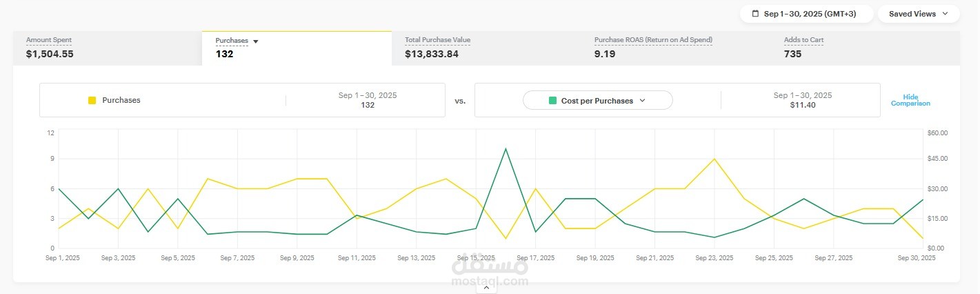This screenshot has height=294, width=980.
Task: Click the Sep 30, 2025 axis label
Action: coord(917,258)
